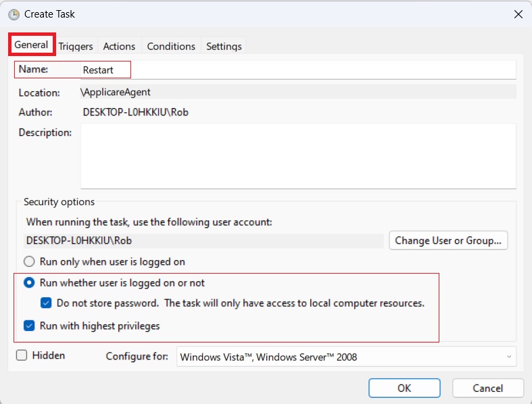Close the Create Task dialog
532x404 pixels.
518,14
